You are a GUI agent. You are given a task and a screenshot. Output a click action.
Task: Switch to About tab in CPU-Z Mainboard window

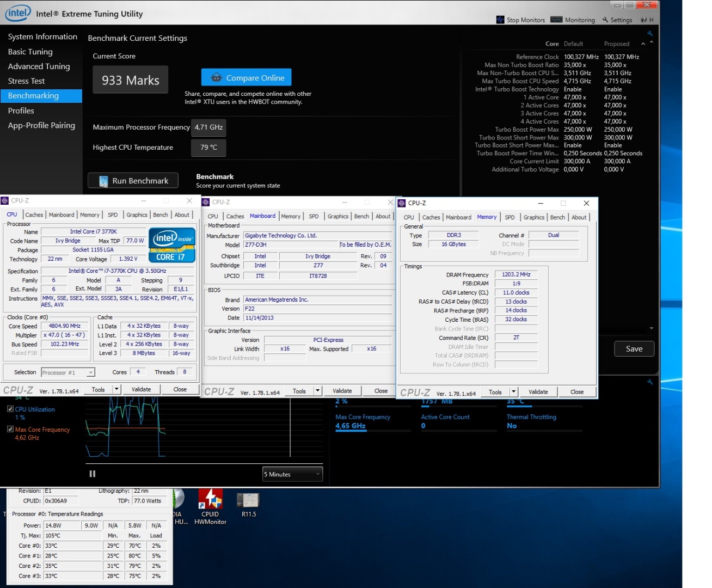pyautogui.click(x=383, y=217)
